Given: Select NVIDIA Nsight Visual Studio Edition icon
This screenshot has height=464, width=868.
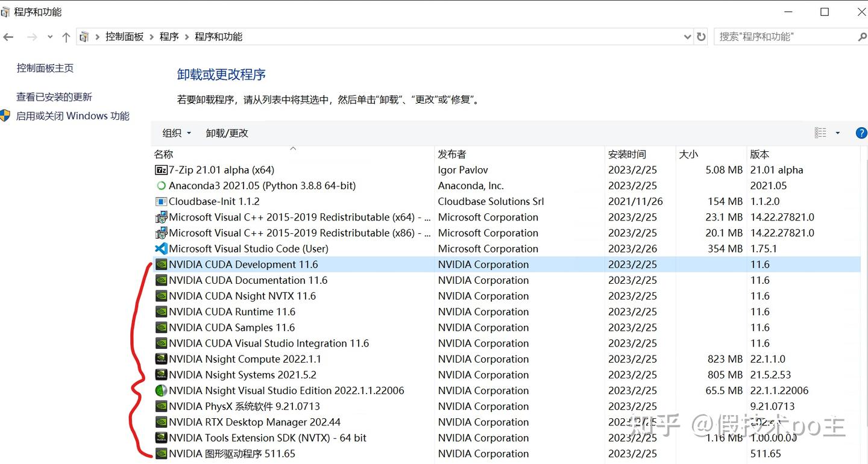Looking at the screenshot, I should [161, 390].
